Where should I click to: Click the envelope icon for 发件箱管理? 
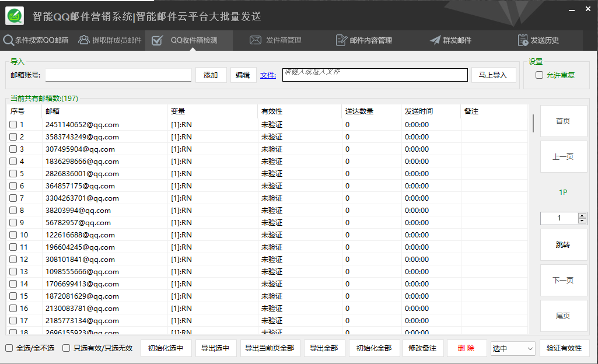pos(256,40)
